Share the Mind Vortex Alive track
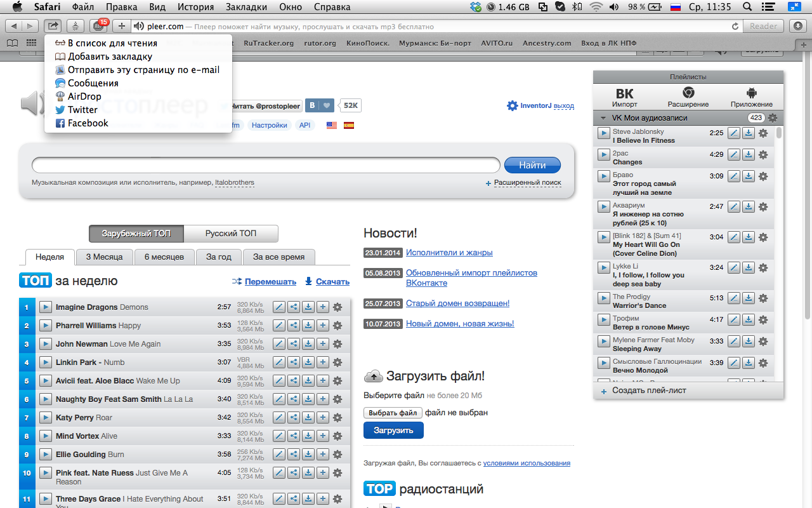Image resolution: width=812 pixels, height=508 pixels. click(x=294, y=436)
